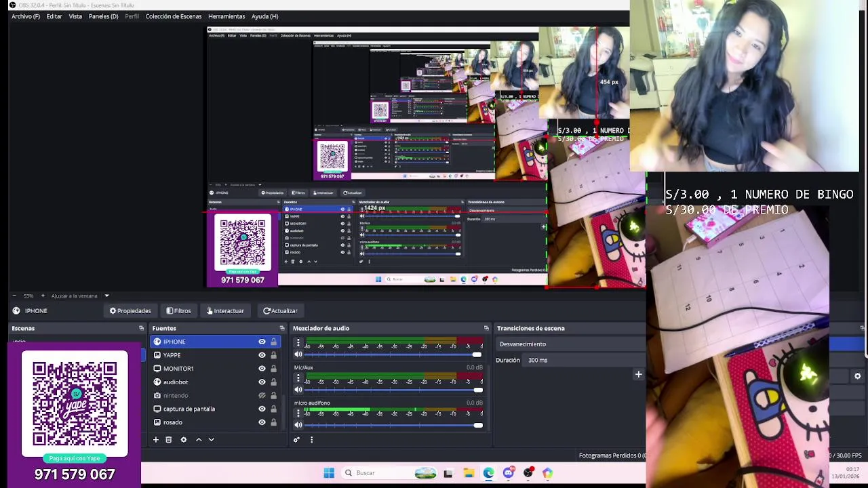868x488 pixels.
Task: Click the Filtros button
Action: (179, 310)
